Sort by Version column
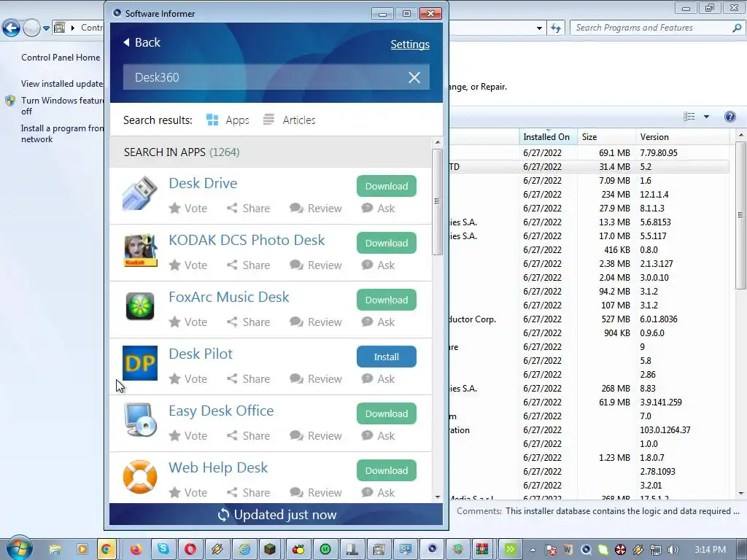Screen dimensions: 747x560 click(x=682, y=136)
